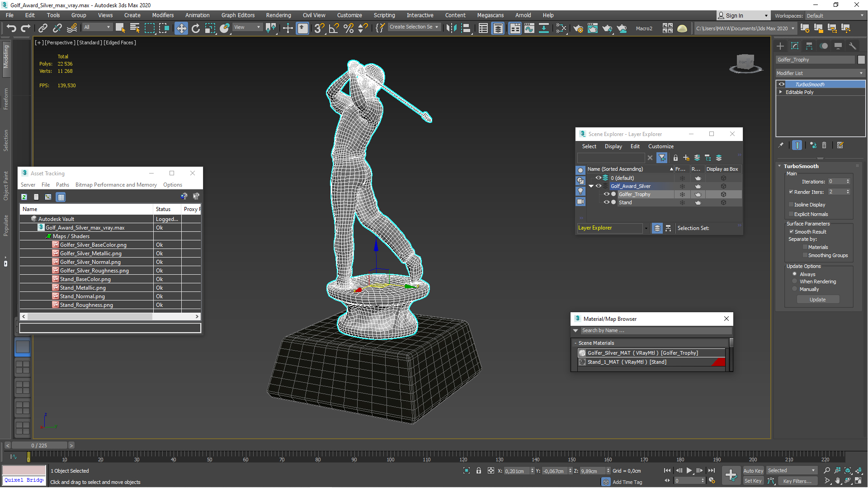Click the Layer Explorer filter icon
Viewport: 868px width, 488px height.
point(662,157)
